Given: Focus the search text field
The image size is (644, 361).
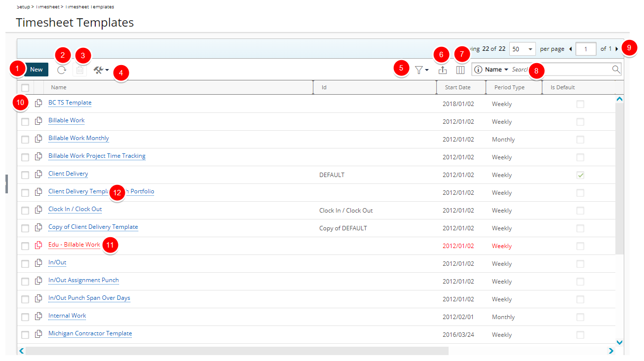Looking at the screenshot, I should pos(561,70).
